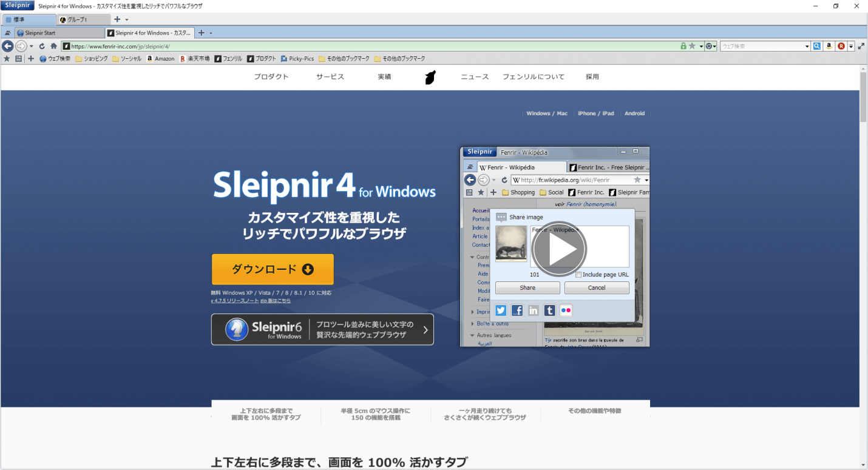Click the red Rakuten R search icon
The image size is (868, 470).
pyautogui.click(x=841, y=46)
